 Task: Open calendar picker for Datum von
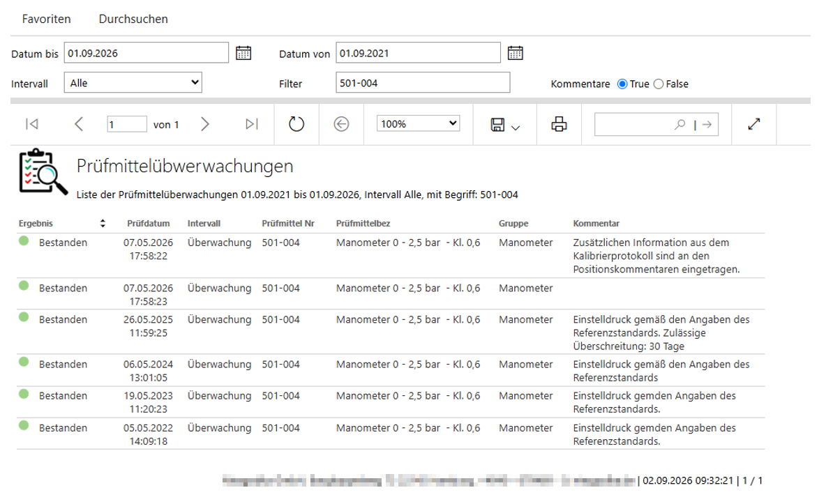click(515, 53)
